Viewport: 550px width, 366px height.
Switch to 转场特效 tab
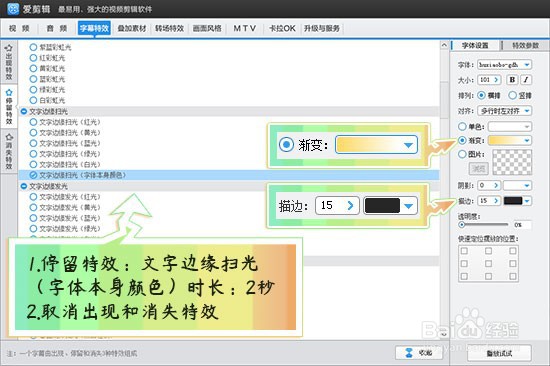(x=170, y=28)
